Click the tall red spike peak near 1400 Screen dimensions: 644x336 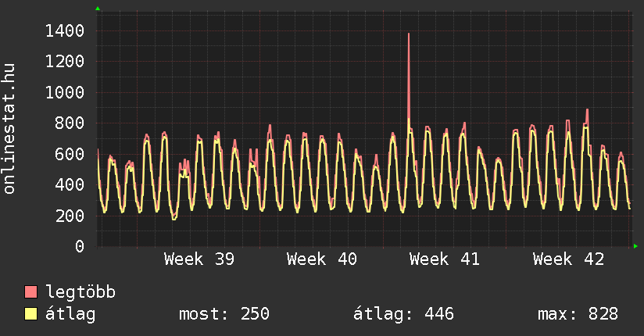point(409,35)
